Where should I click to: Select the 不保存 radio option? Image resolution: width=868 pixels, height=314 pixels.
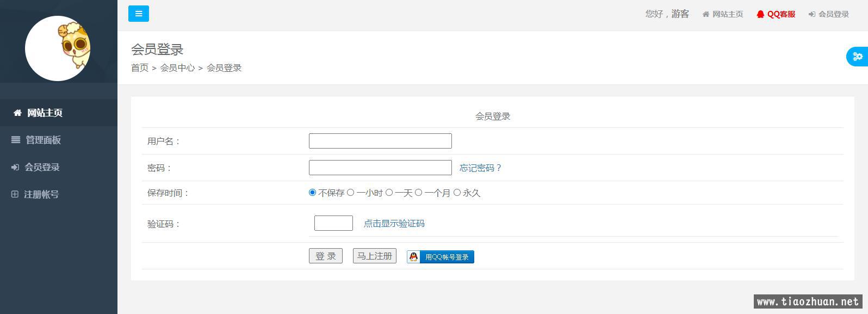coord(312,193)
